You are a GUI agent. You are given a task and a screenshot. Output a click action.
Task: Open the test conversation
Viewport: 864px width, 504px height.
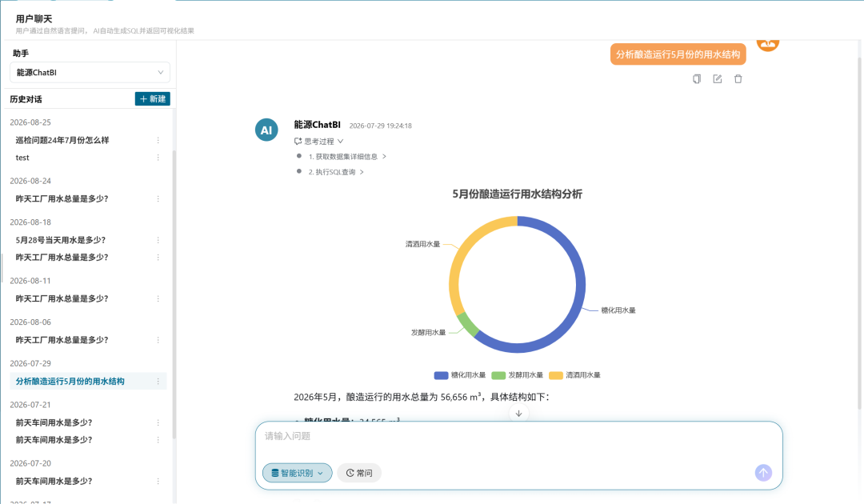pyautogui.click(x=22, y=158)
